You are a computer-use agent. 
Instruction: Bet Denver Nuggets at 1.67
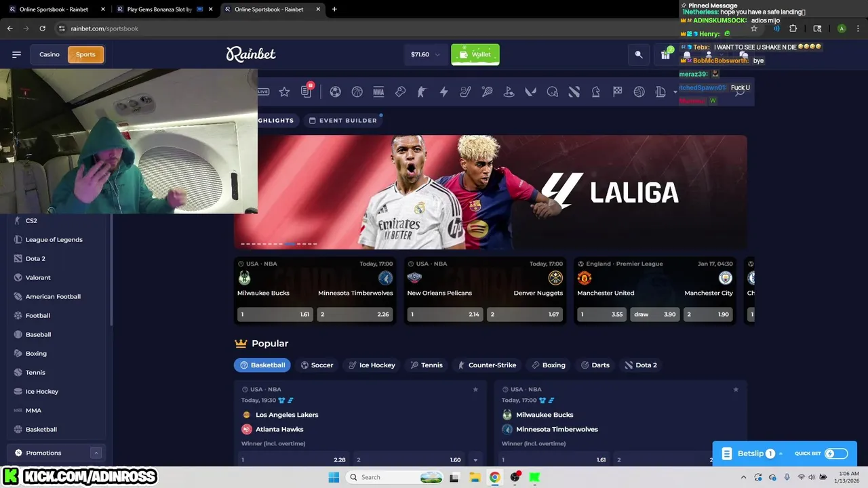[525, 314]
